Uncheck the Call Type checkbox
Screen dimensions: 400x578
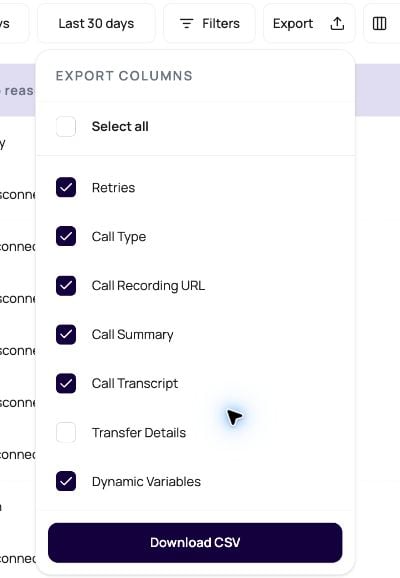pyautogui.click(x=66, y=236)
